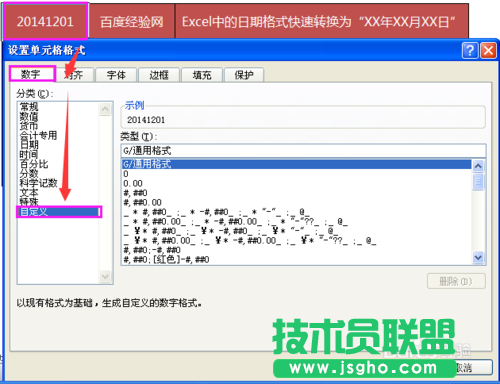500x384 pixels.
Task: Click category list scroll up arrow
Action: (105, 109)
